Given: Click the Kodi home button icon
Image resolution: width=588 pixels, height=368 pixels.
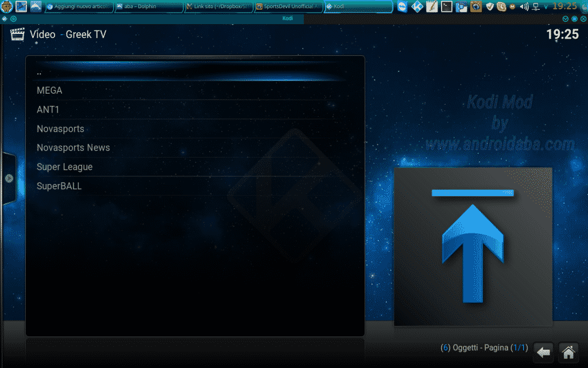Looking at the screenshot, I should click(568, 352).
